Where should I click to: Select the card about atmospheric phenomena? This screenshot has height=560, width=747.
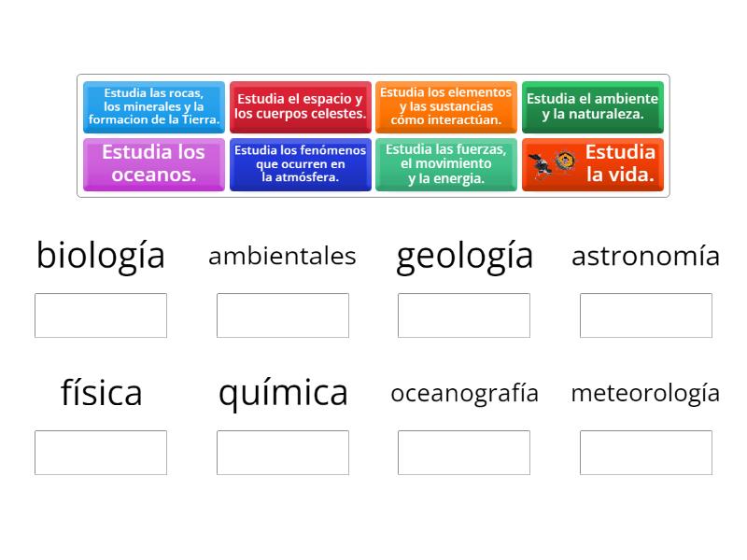tap(301, 164)
